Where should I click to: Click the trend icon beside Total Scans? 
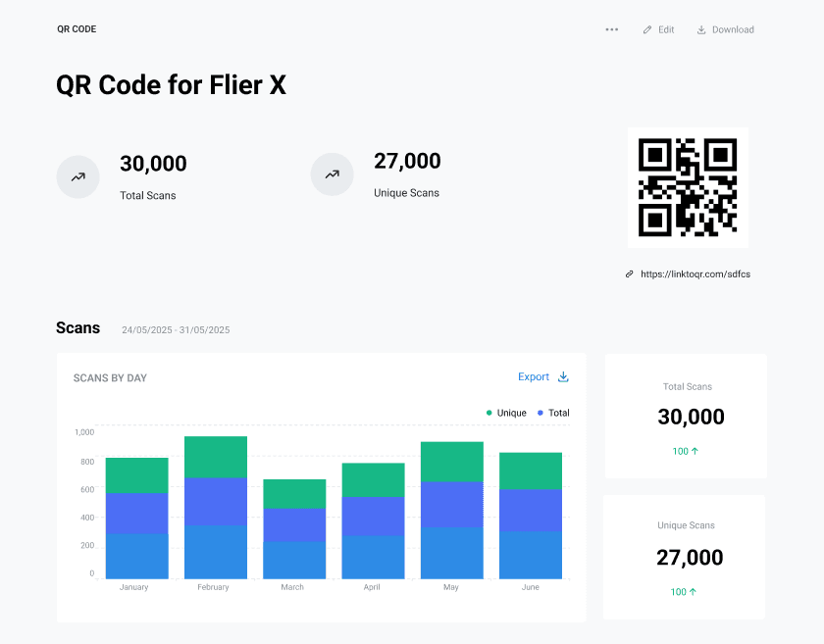click(77, 177)
